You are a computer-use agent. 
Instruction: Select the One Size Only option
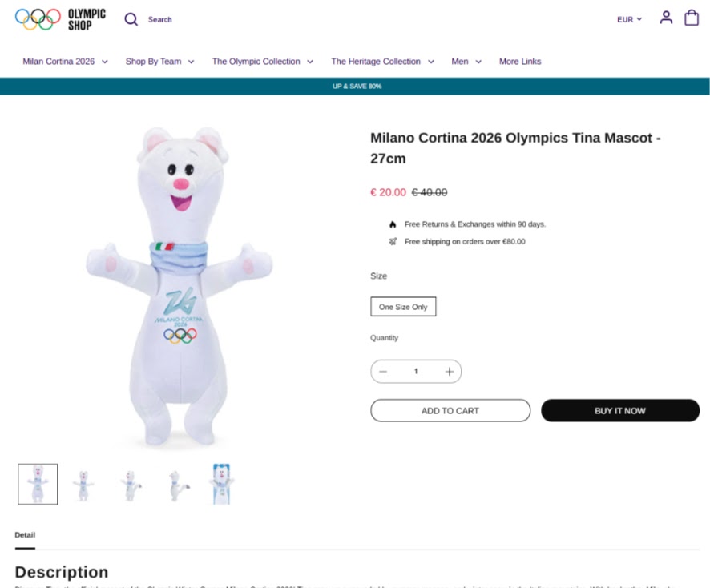pyautogui.click(x=403, y=306)
